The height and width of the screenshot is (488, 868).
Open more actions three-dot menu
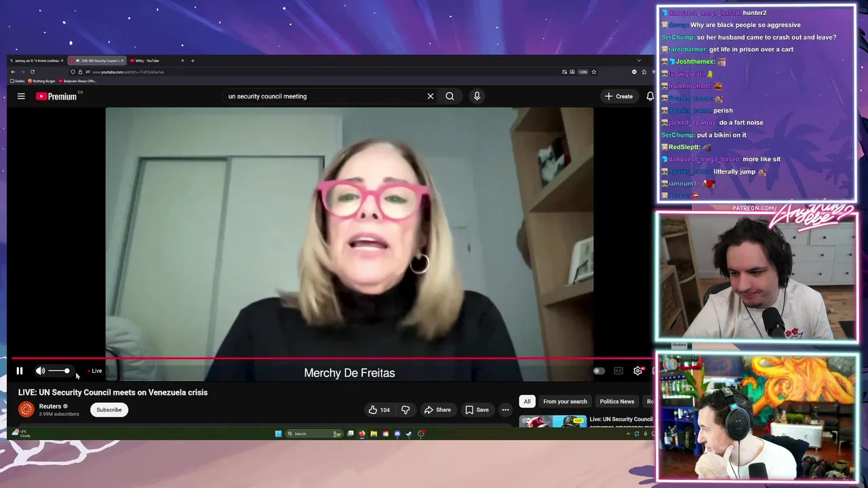505,409
